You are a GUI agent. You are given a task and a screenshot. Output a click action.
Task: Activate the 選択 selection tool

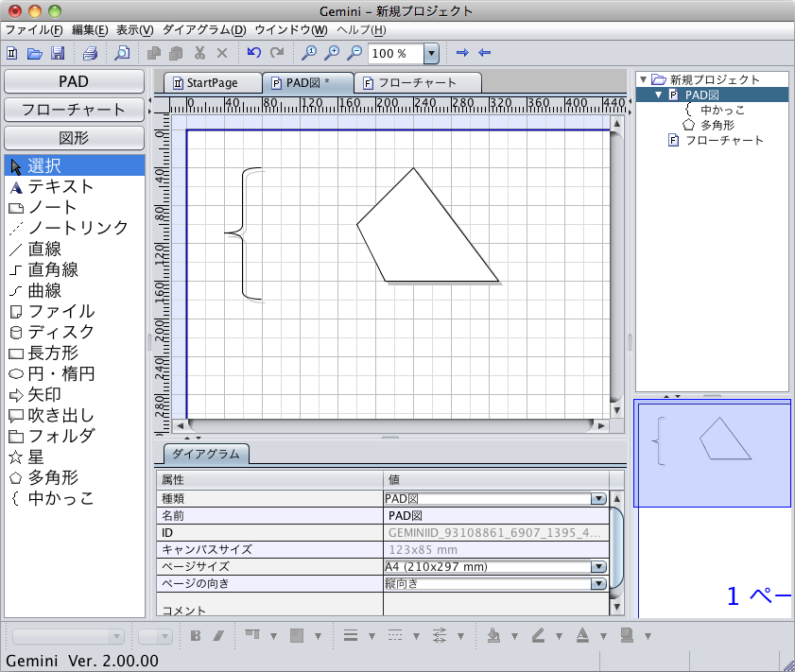pos(75,165)
